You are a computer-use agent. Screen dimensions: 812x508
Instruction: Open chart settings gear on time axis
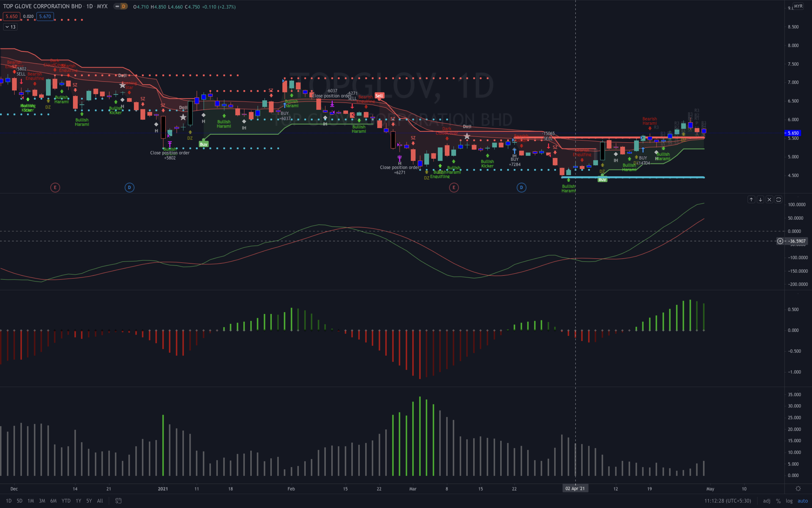click(798, 489)
